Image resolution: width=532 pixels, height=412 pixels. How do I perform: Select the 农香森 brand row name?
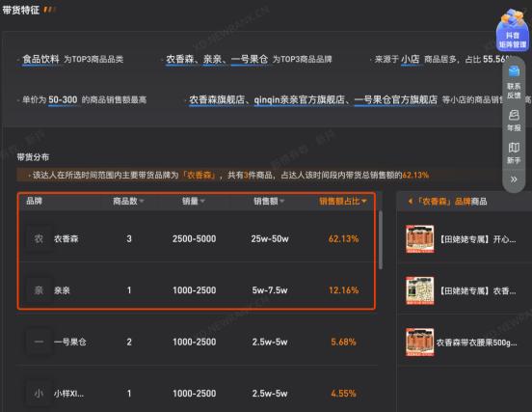(x=66, y=238)
